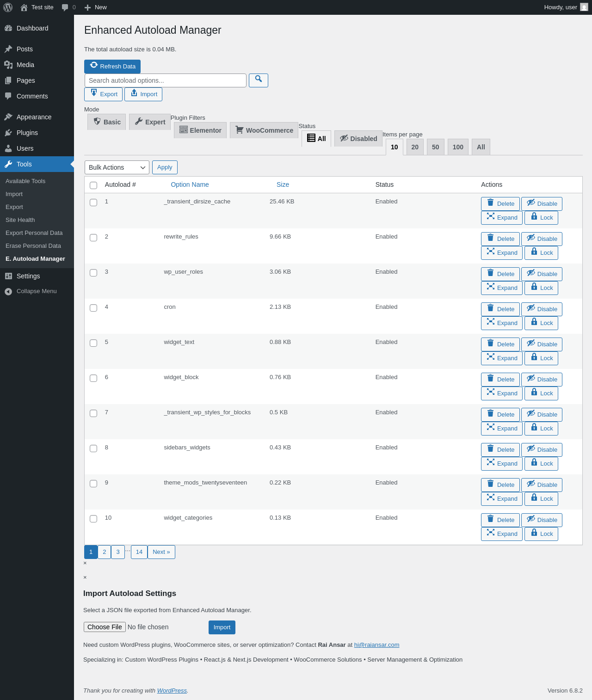Image resolution: width=592 pixels, height=700 pixels.
Task: Open Settings in the sidebar
Action: [x=37, y=276]
